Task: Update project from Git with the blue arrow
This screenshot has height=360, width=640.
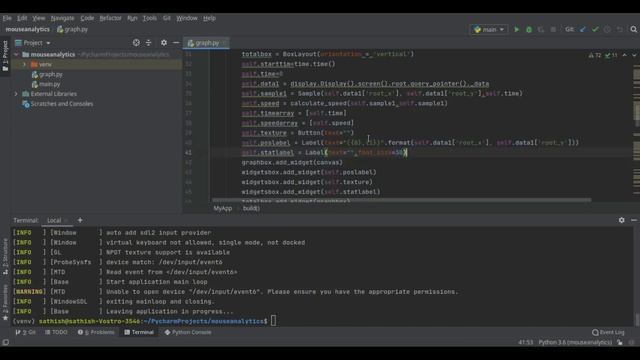Action: (582, 29)
